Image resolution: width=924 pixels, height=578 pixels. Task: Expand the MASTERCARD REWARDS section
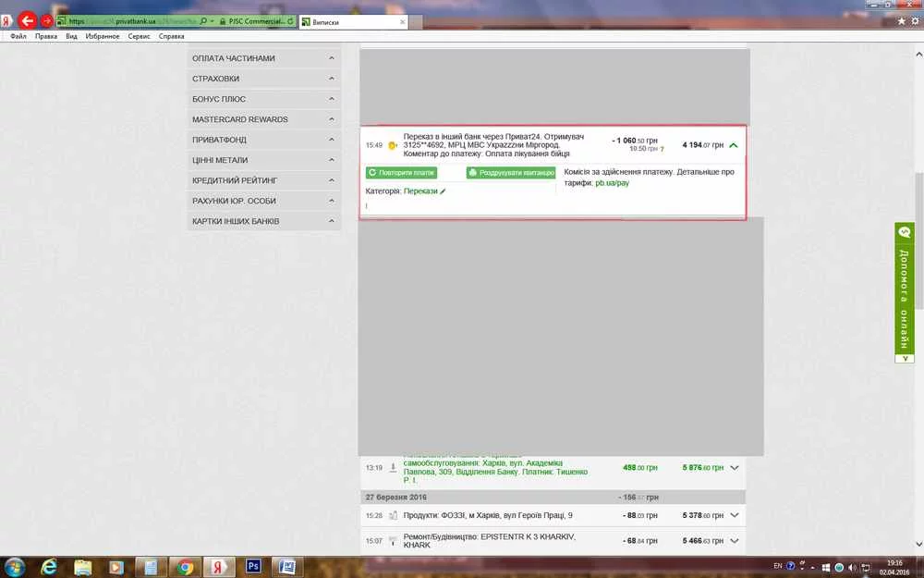pos(264,119)
